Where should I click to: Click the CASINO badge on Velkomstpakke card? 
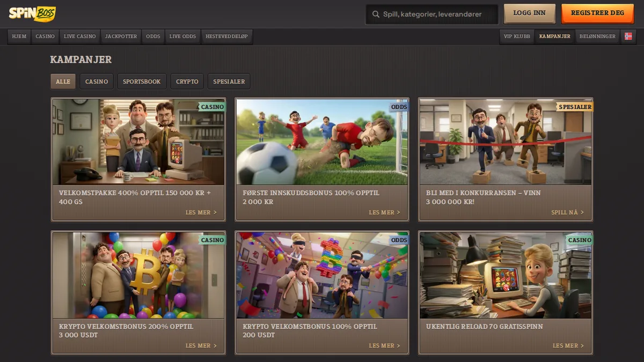[212, 107]
